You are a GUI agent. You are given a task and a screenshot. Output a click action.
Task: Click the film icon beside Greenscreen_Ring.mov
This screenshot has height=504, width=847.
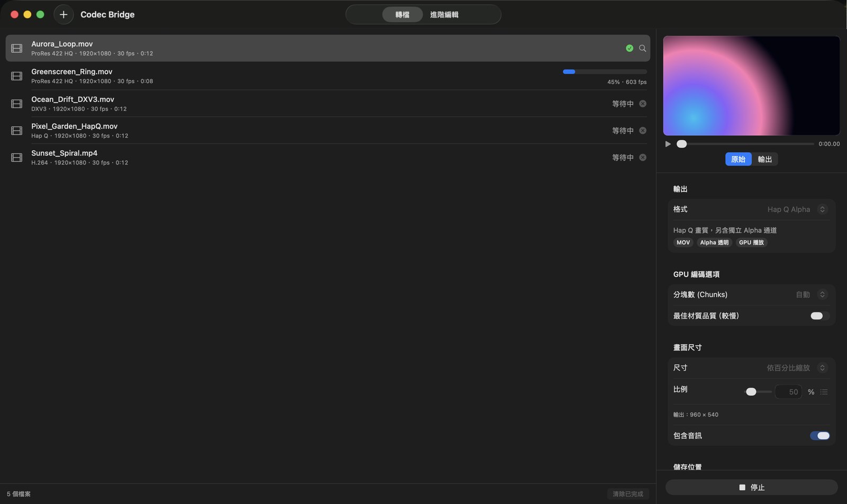pos(17,76)
